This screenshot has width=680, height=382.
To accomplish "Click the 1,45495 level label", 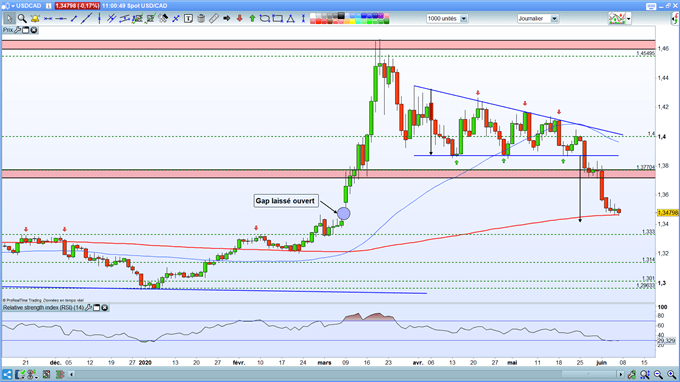I will (x=645, y=53).
